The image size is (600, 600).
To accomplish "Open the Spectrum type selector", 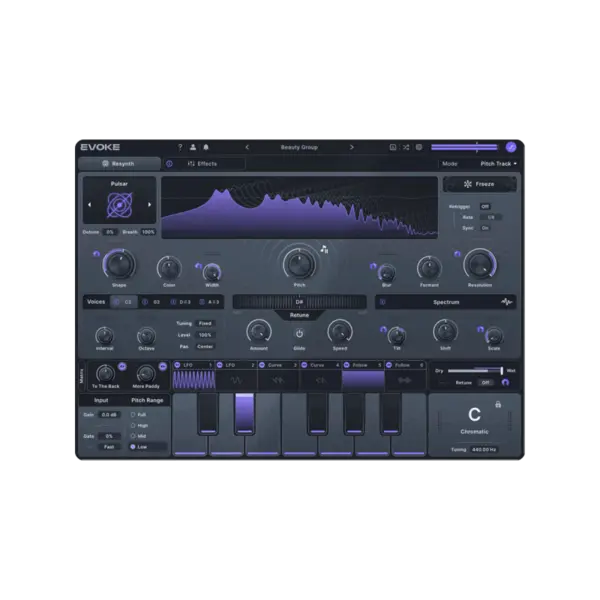I will point(446,302).
